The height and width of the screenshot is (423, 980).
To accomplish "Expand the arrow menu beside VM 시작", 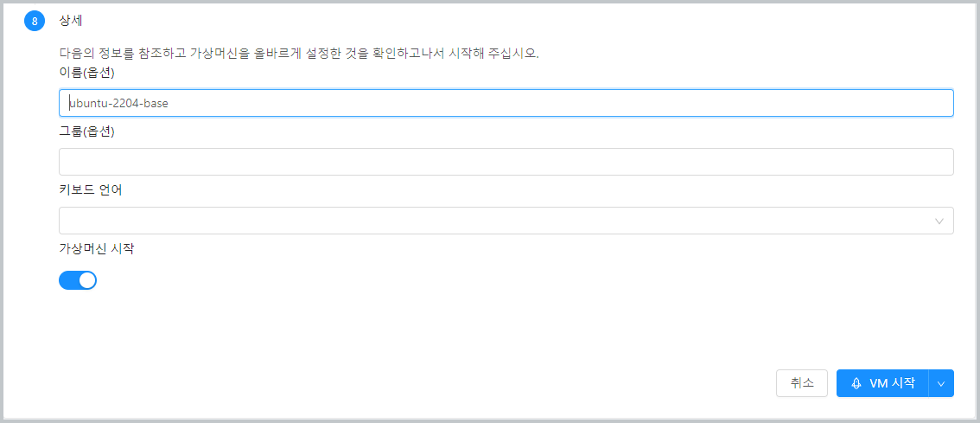I will (x=941, y=383).
